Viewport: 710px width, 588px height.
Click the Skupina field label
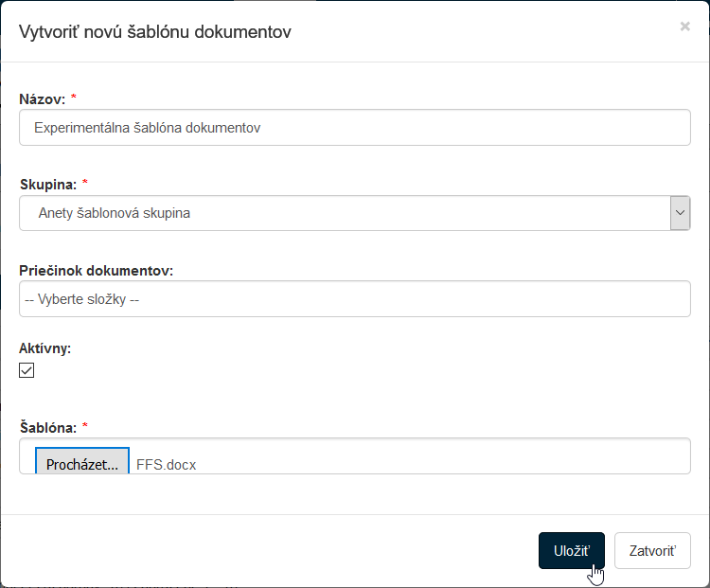point(47,184)
